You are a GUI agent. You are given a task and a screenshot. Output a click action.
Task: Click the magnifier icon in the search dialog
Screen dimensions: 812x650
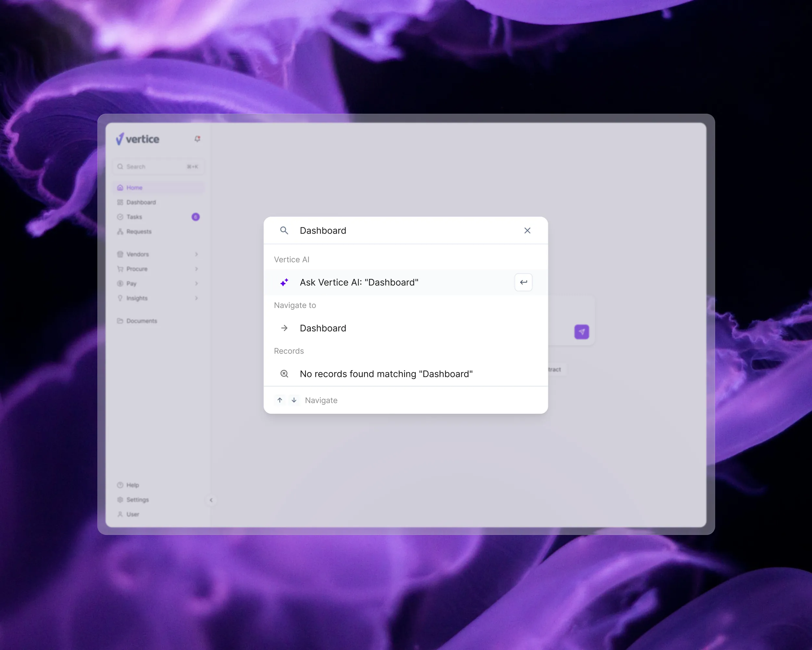[x=284, y=230]
